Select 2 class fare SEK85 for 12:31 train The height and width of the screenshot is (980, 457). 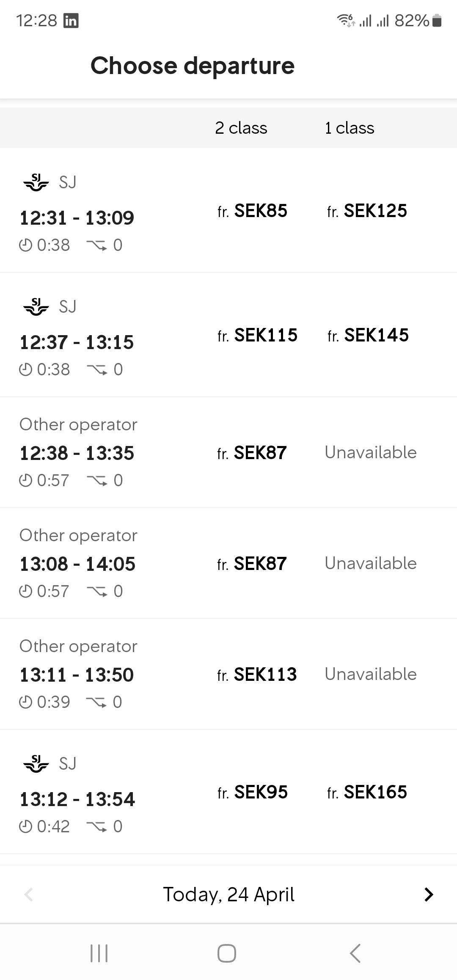point(253,211)
